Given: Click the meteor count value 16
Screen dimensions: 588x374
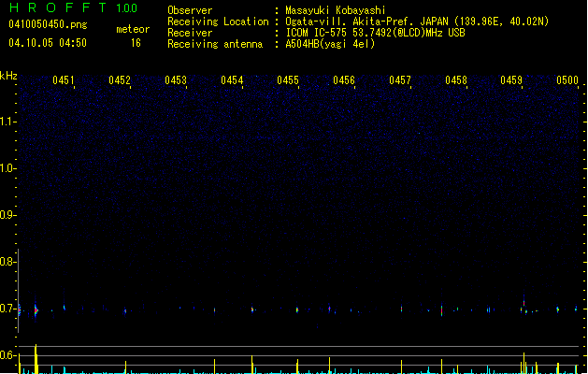Looking at the screenshot, I should coord(136,43).
